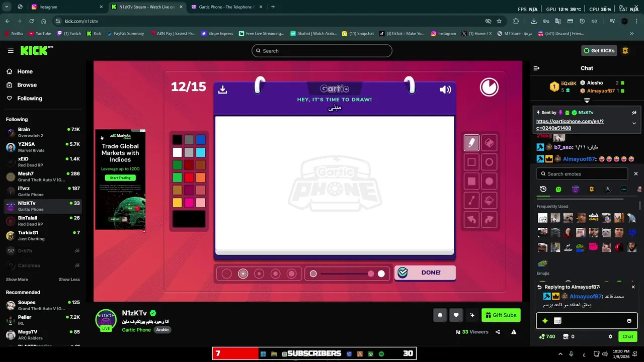Download the Gartic drawing
Viewport: 644px width, 362px height.
(x=222, y=89)
